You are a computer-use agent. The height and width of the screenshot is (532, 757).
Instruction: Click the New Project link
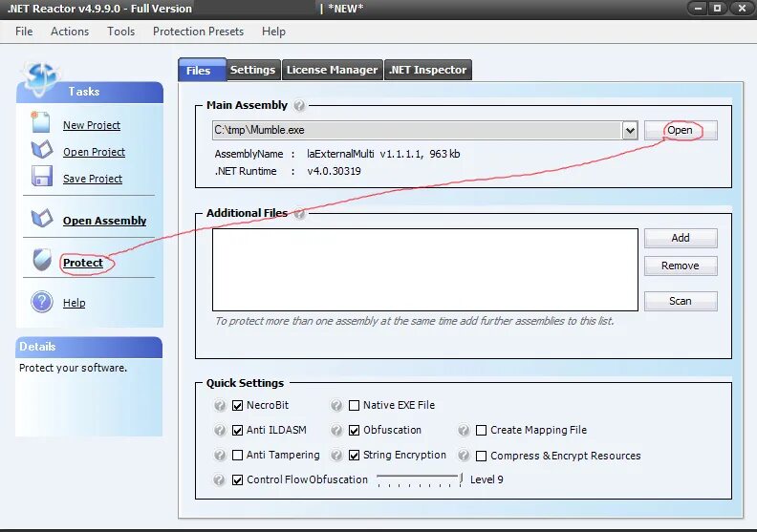pos(92,125)
